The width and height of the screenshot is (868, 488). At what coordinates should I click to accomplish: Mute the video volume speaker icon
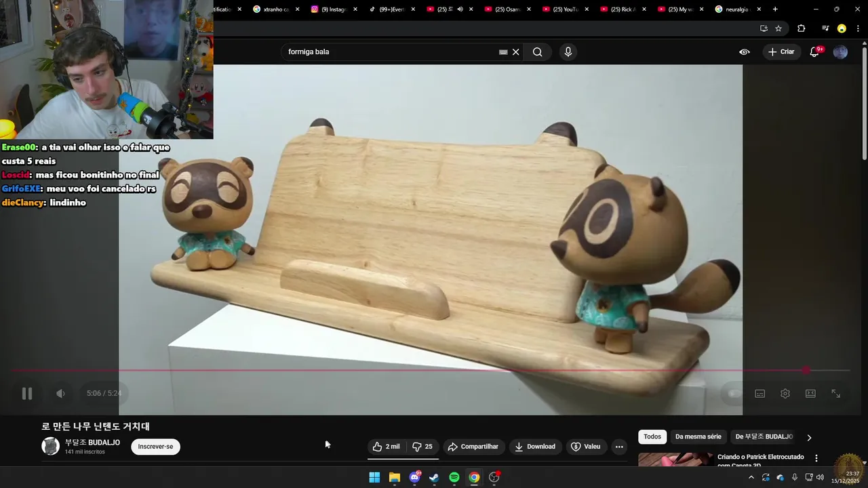point(60,393)
